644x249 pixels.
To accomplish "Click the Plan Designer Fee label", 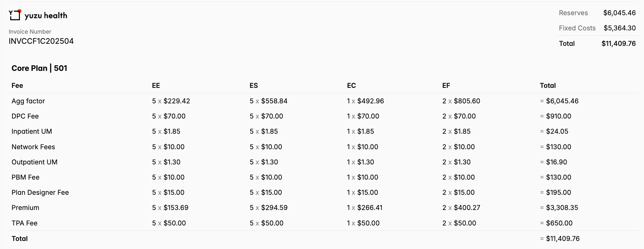I will (40, 192).
